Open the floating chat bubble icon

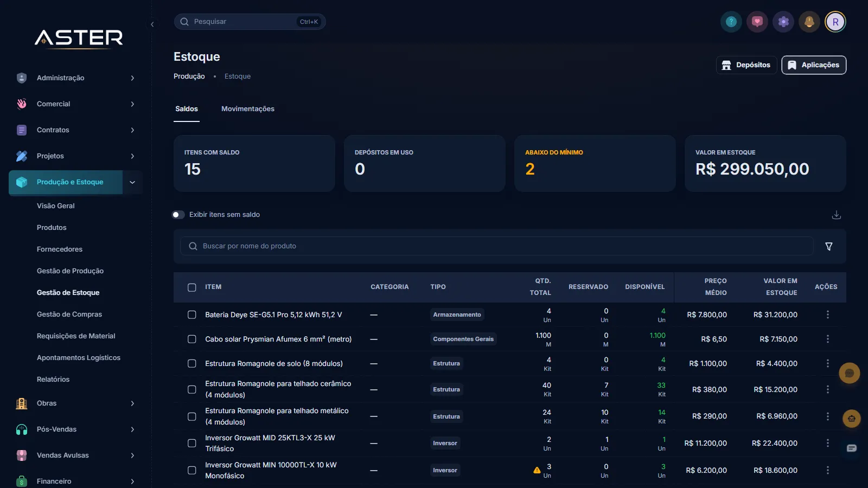850,373
